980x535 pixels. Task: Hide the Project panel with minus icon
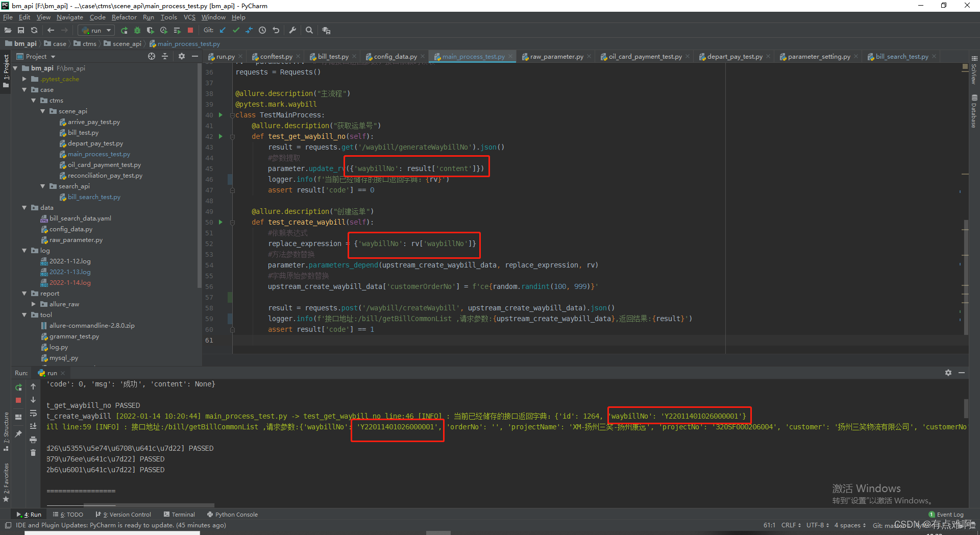[x=195, y=56]
